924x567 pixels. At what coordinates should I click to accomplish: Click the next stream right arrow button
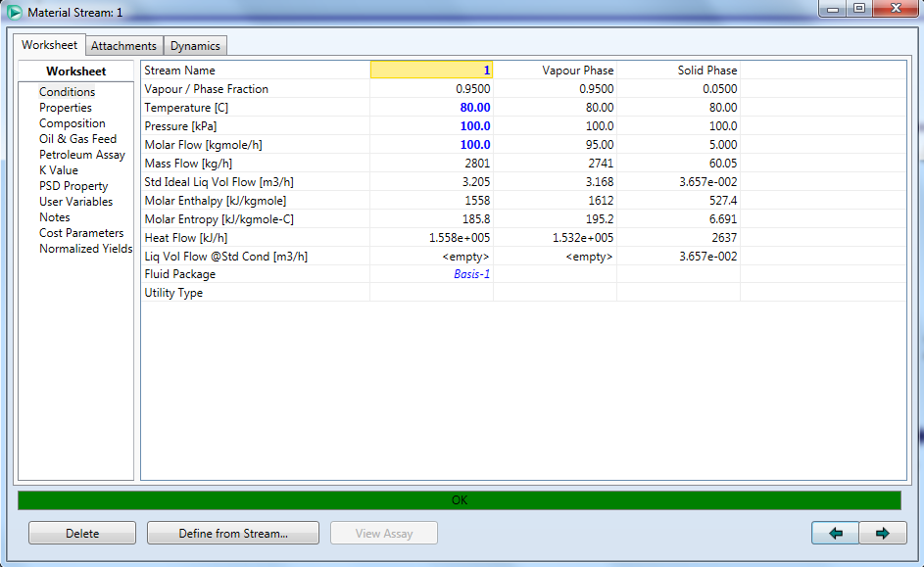coord(883,533)
